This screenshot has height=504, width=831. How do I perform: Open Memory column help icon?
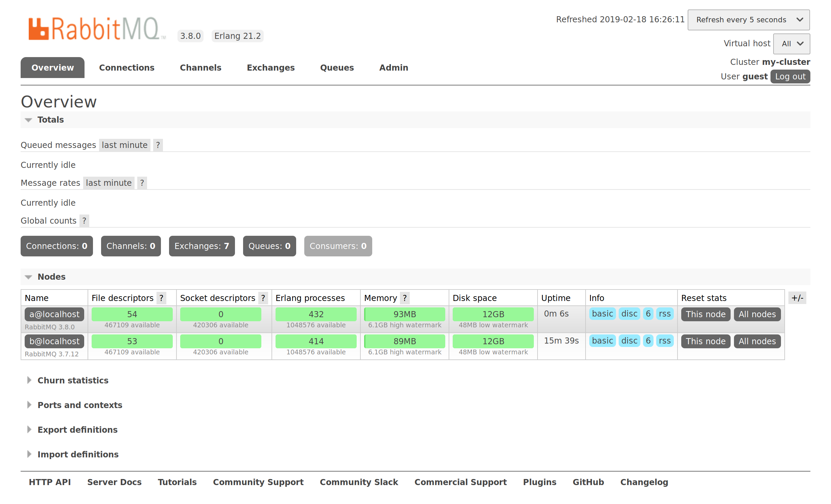click(405, 298)
